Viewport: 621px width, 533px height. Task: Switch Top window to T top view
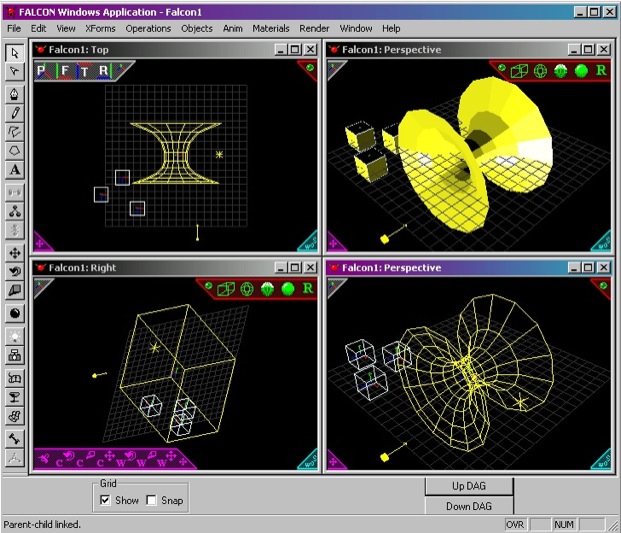84,71
